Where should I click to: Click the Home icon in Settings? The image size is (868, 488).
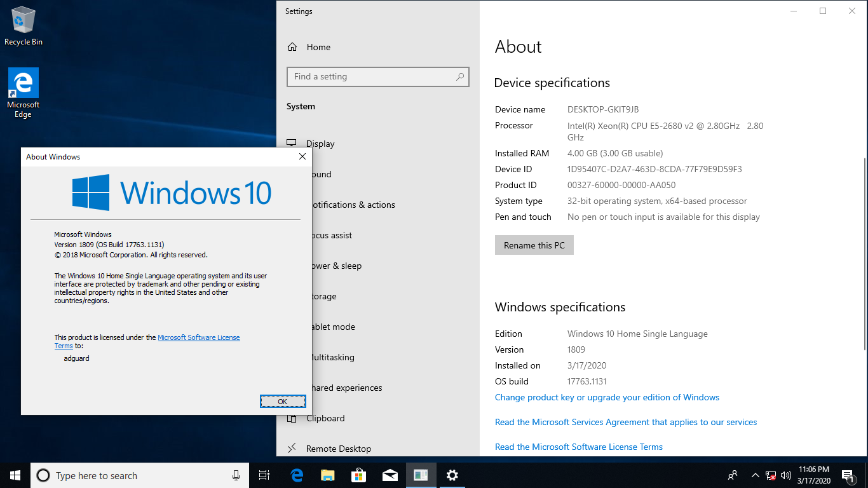[x=292, y=47]
